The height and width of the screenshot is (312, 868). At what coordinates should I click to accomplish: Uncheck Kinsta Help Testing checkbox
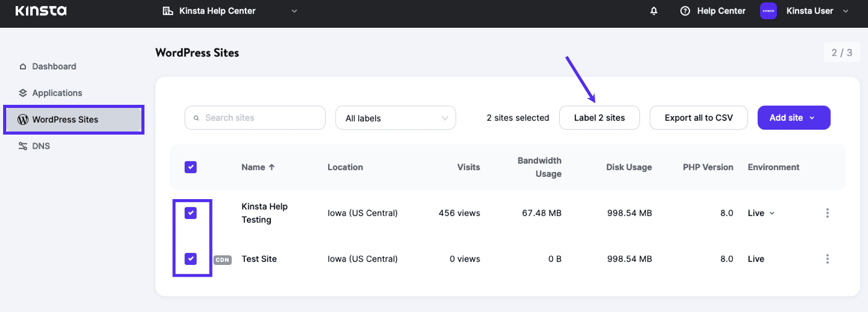[191, 213]
